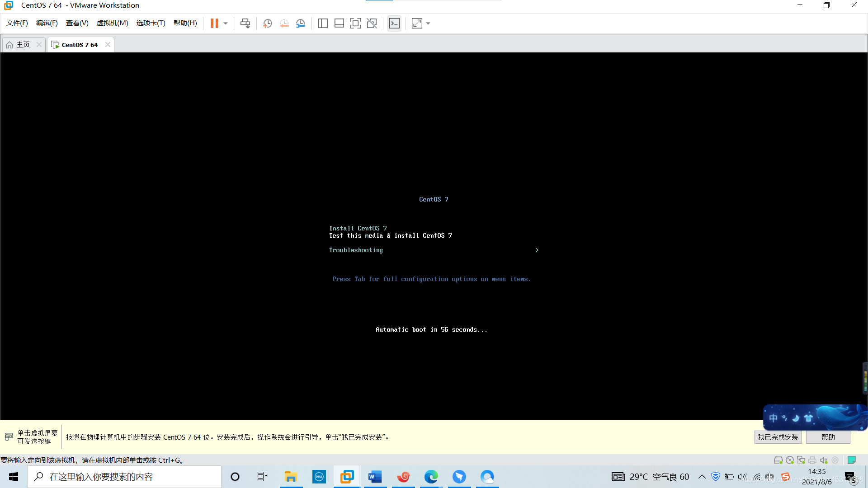Viewport: 868px width, 488px height.
Task: Open the 虚拟机(M) menu
Action: (x=112, y=23)
